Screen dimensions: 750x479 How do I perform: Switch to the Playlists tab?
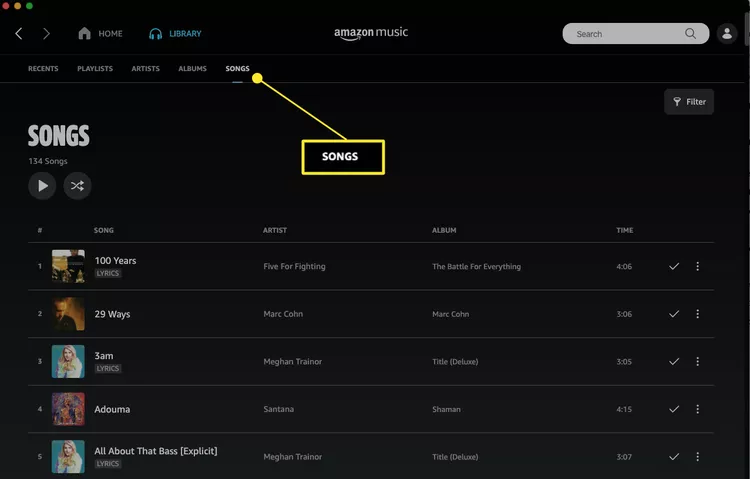coord(95,68)
